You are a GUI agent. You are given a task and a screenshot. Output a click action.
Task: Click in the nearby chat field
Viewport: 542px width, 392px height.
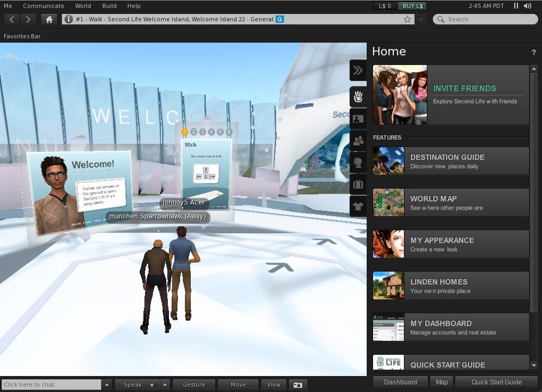[51, 385]
